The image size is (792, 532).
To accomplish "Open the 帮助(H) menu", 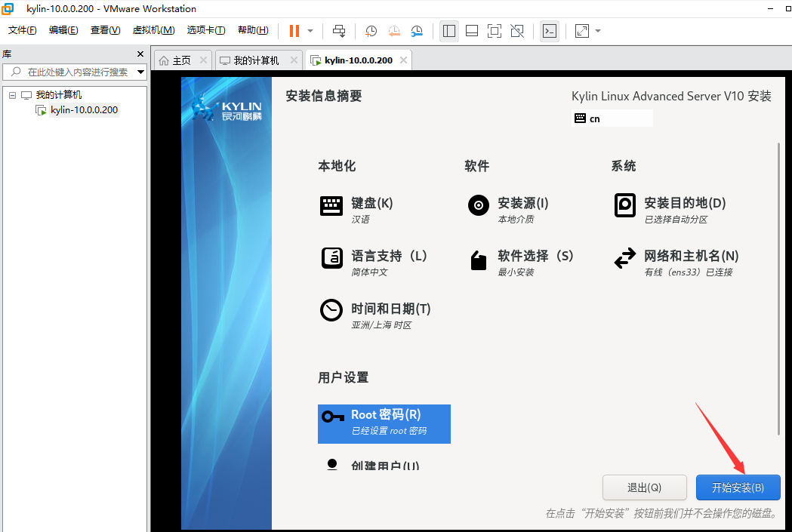I will coord(253,30).
